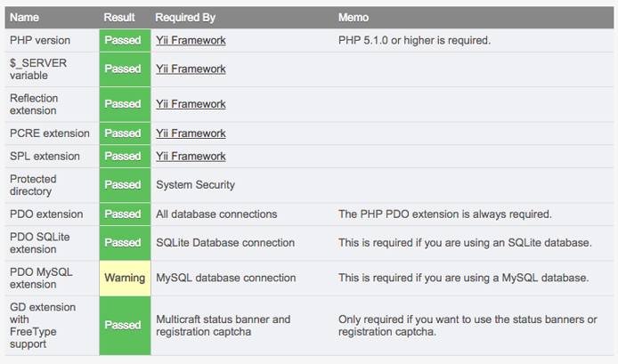This screenshot has height=364, width=618.
Task: Click the yellow Warning cell for PDO MySQL
Action: (x=124, y=278)
